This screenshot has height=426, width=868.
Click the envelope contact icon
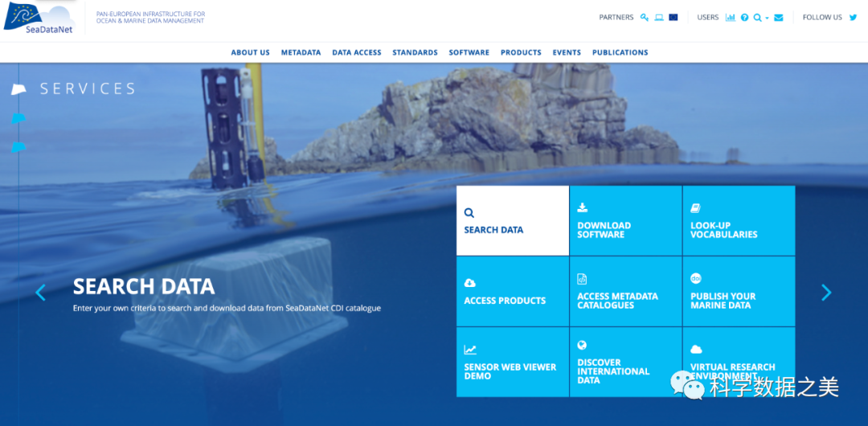tap(778, 17)
